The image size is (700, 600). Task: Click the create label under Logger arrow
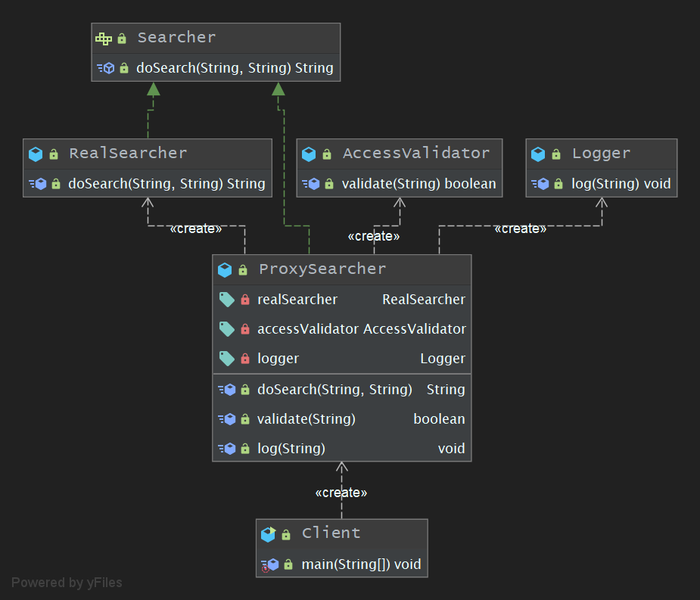[x=521, y=228]
